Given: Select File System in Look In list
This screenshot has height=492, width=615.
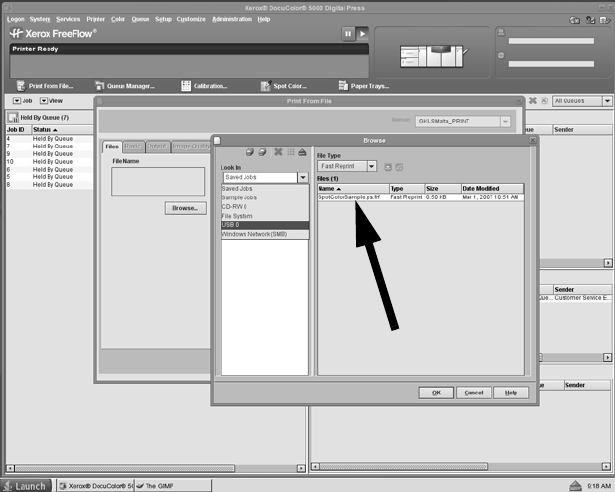Looking at the screenshot, I should click(265, 216).
